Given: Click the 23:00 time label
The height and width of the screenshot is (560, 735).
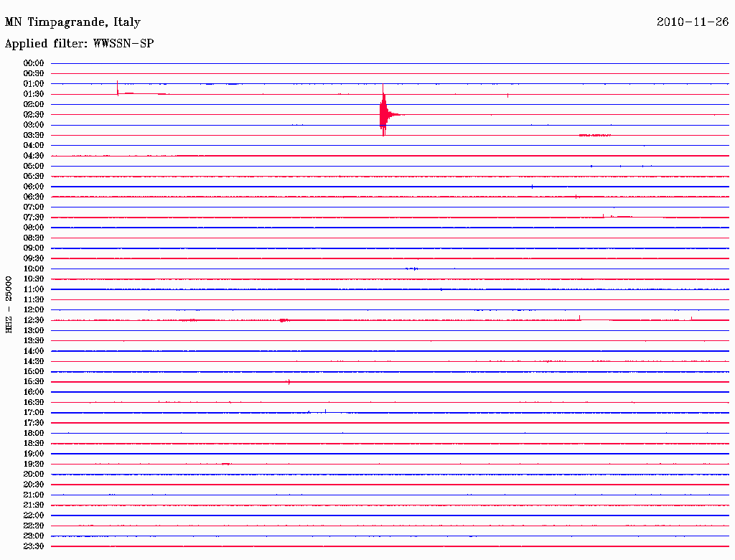Looking at the screenshot, I should coord(33,536).
